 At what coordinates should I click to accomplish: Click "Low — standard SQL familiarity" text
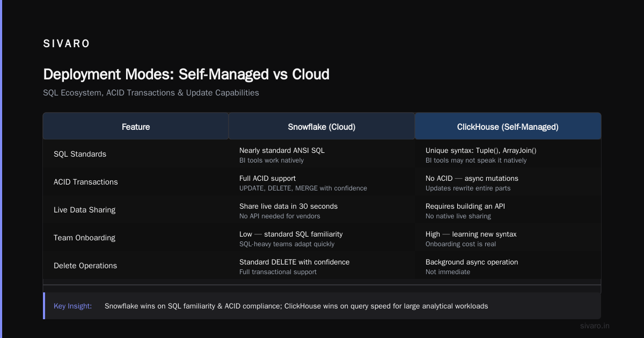(291, 234)
